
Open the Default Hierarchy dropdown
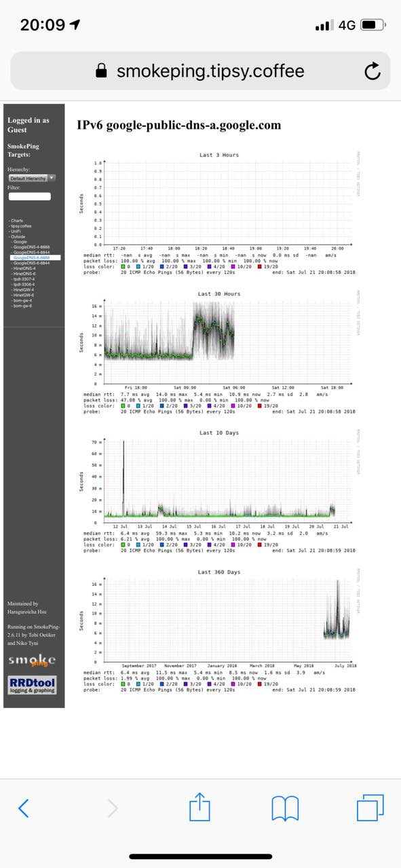coord(33,178)
